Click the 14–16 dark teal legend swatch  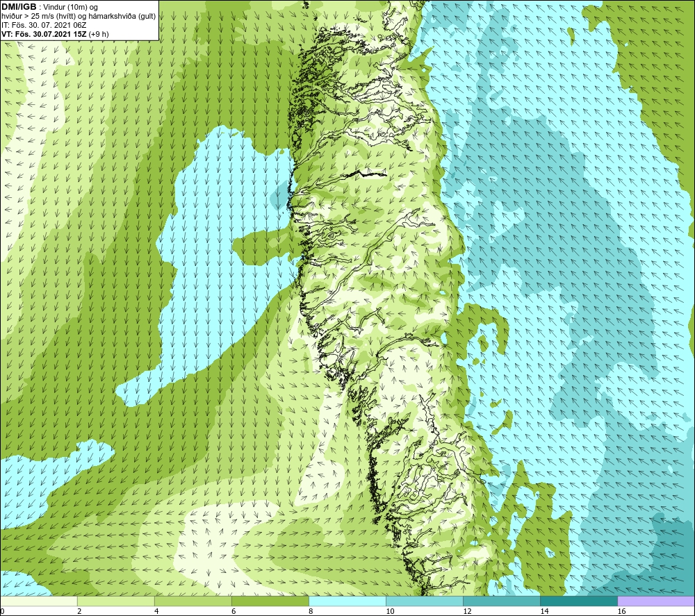click(578, 601)
